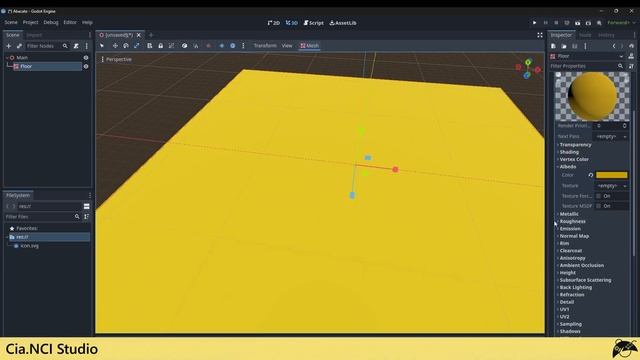The image size is (640, 360).
Task: Toggle Use Snap magnet icon
Action: [x=196, y=46]
